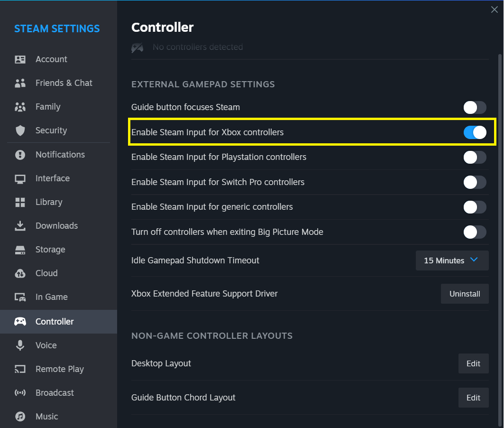
Task: Click the Friends & Chat people icon
Action: [x=20, y=83]
